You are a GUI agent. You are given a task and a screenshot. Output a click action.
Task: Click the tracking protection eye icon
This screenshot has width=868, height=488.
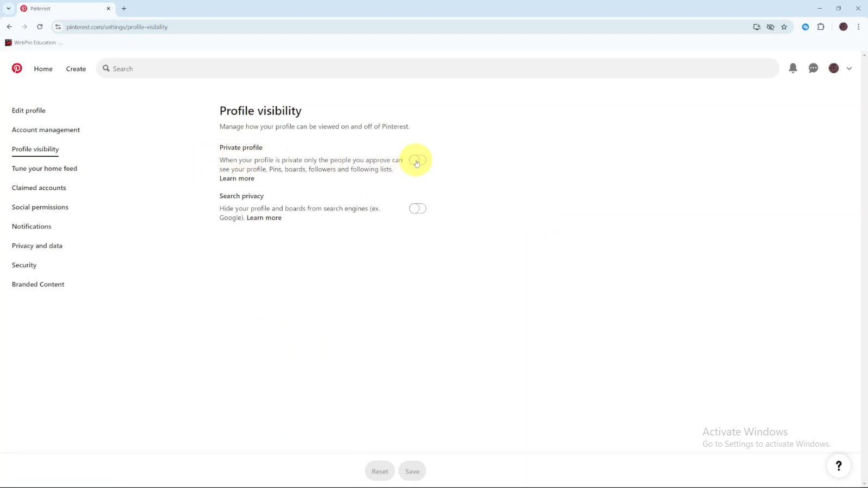click(x=770, y=27)
